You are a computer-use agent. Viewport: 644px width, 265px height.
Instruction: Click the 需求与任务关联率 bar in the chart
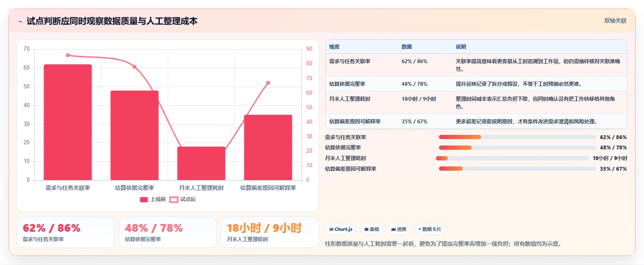tap(68, 122)
